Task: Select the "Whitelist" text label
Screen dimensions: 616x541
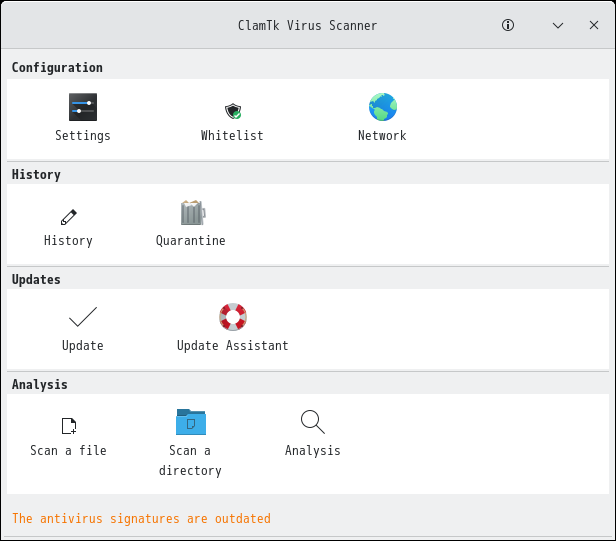Action: (232, 136)
